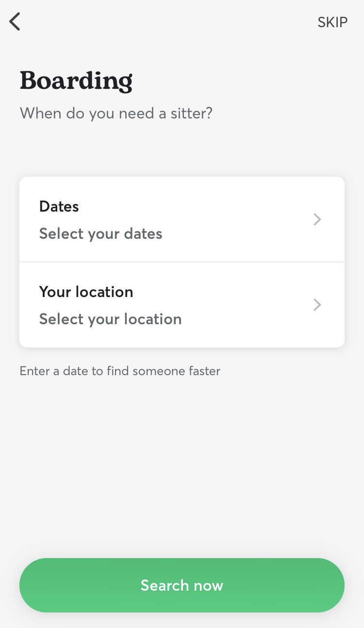Tap the right arrow on the location row
This screenshot has height=628, width=364.
pos(317,305)
